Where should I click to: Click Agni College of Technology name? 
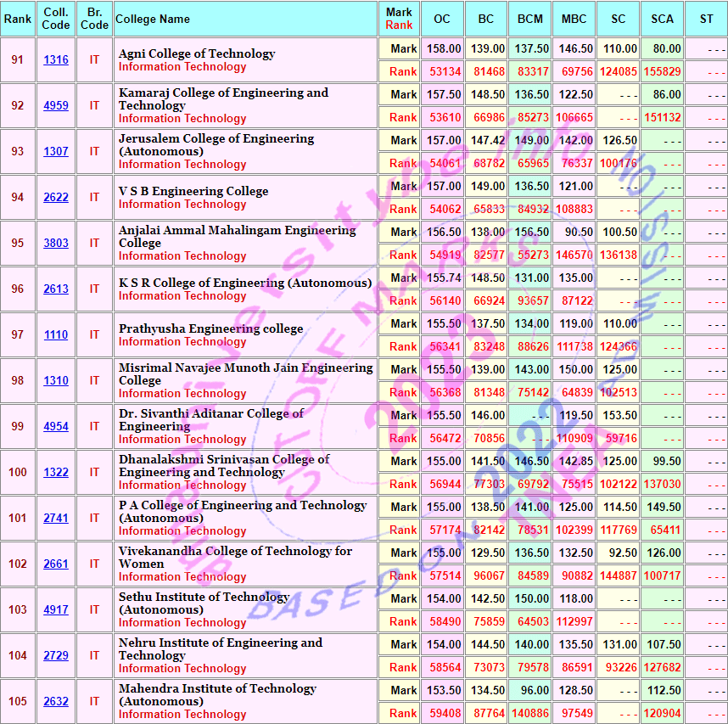197,53
